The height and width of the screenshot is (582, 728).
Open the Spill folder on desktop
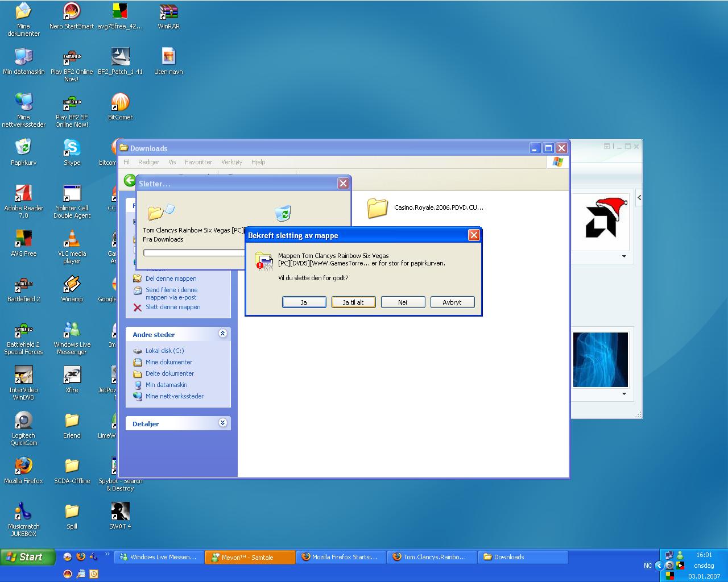(72, 516)
